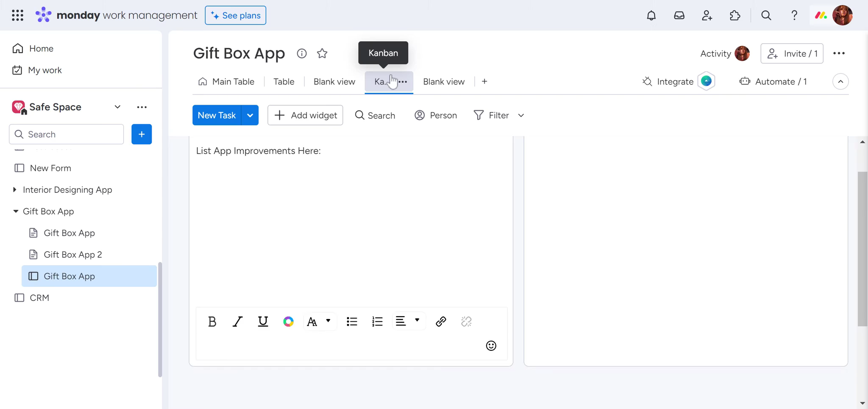This screenshot has width=868, height=409.
Task: Expand Filter options chevron
Action: click(521, 115)
